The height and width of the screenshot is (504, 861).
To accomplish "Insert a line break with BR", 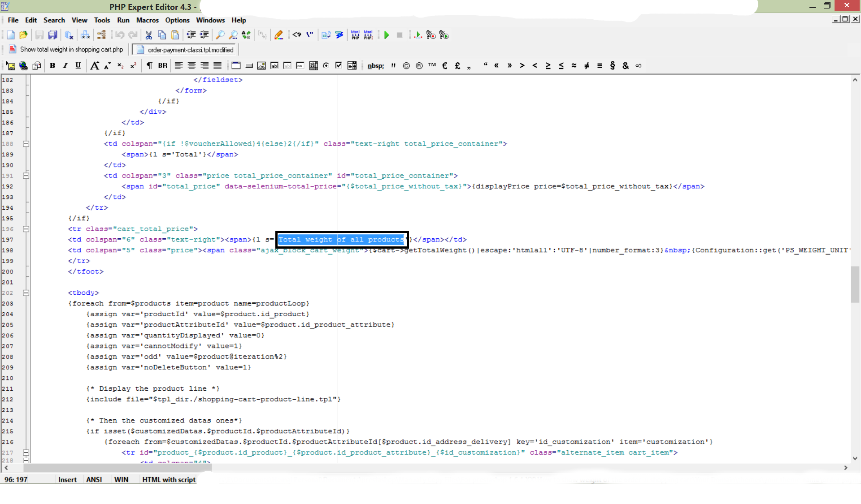I will (162, 65).
